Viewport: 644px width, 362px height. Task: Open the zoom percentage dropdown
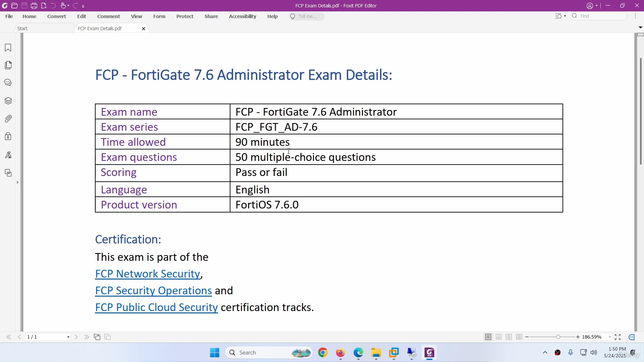click(x=610, y=337)
